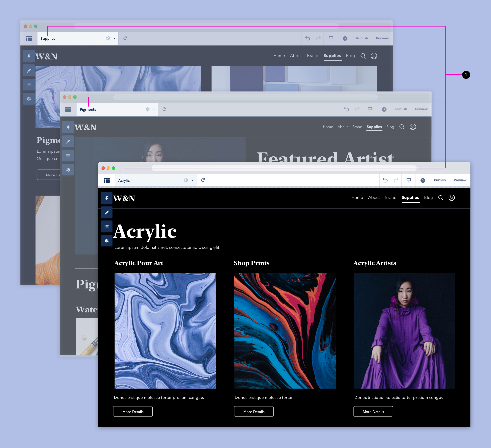Click the refresh icon next to Acrylic page name

click(x=203, y=180)
